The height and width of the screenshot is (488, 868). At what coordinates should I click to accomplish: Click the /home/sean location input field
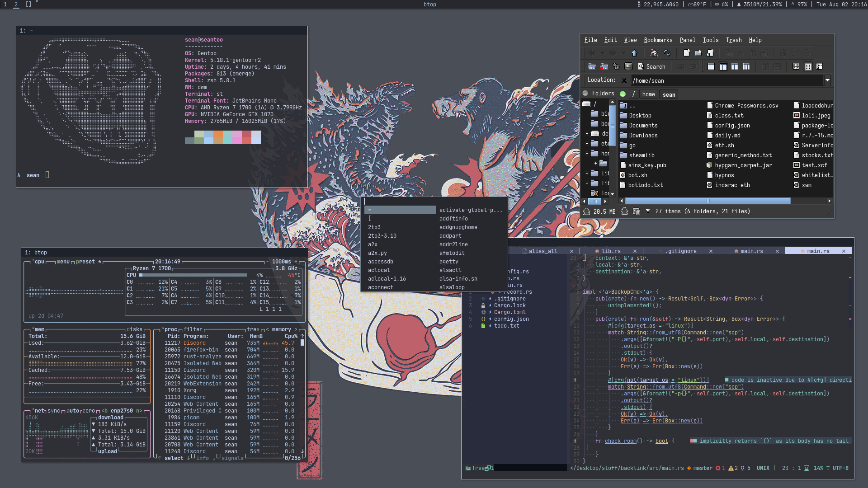[x=727, y=80]
